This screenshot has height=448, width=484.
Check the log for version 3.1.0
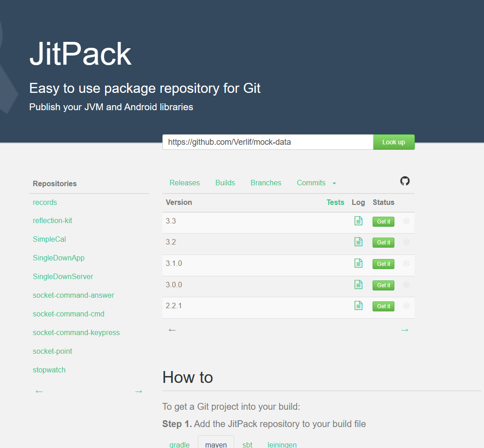[358, 264]
